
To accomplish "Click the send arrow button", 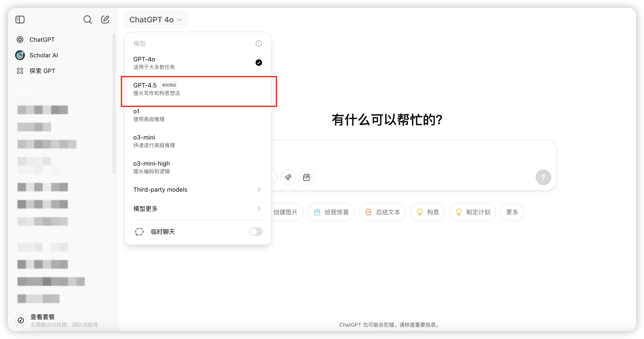I will click(543, 177).
